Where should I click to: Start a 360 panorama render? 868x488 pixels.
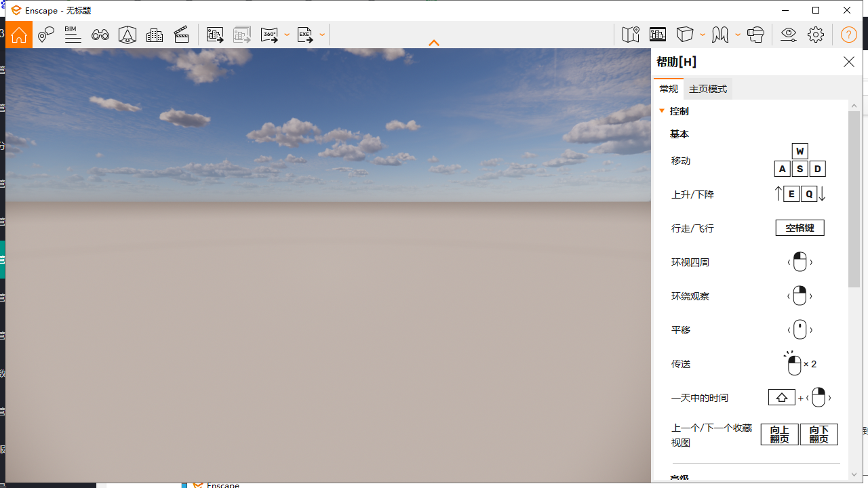coord(271,35)
